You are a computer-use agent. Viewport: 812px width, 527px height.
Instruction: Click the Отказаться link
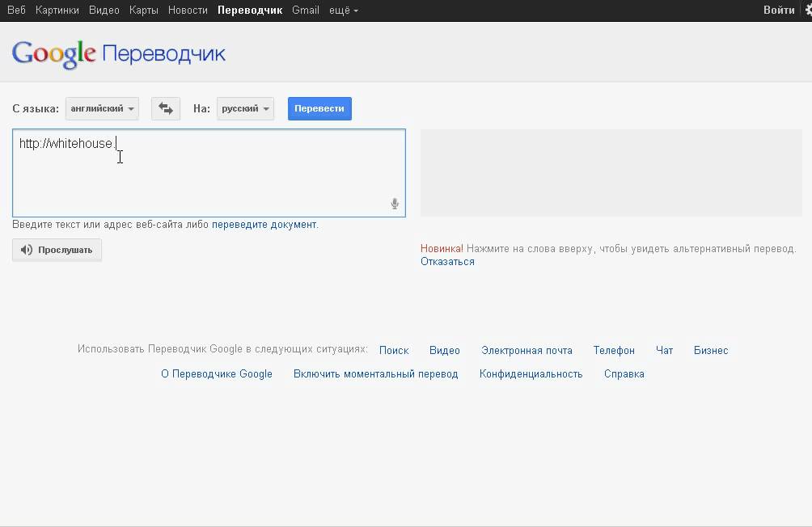point(447,262)
